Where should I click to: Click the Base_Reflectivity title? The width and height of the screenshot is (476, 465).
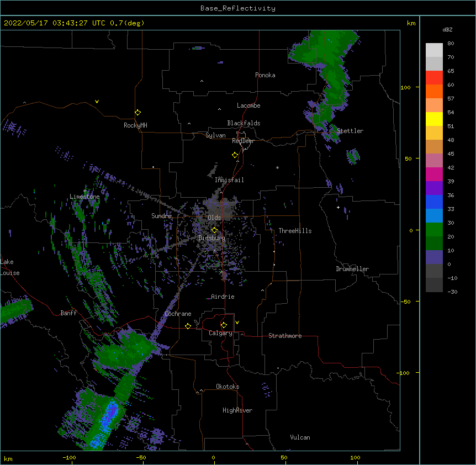click(238, 8)
